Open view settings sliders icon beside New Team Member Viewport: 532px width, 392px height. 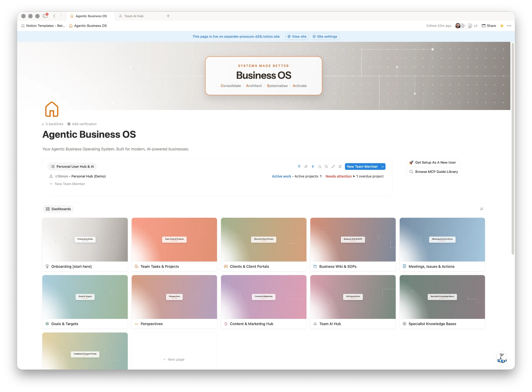[x=340, y=166]
